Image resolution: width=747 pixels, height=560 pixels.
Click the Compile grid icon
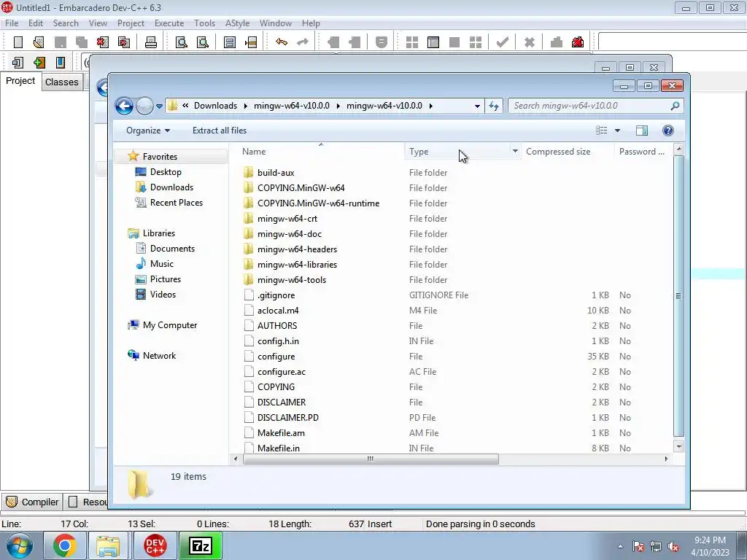(412, 42)
